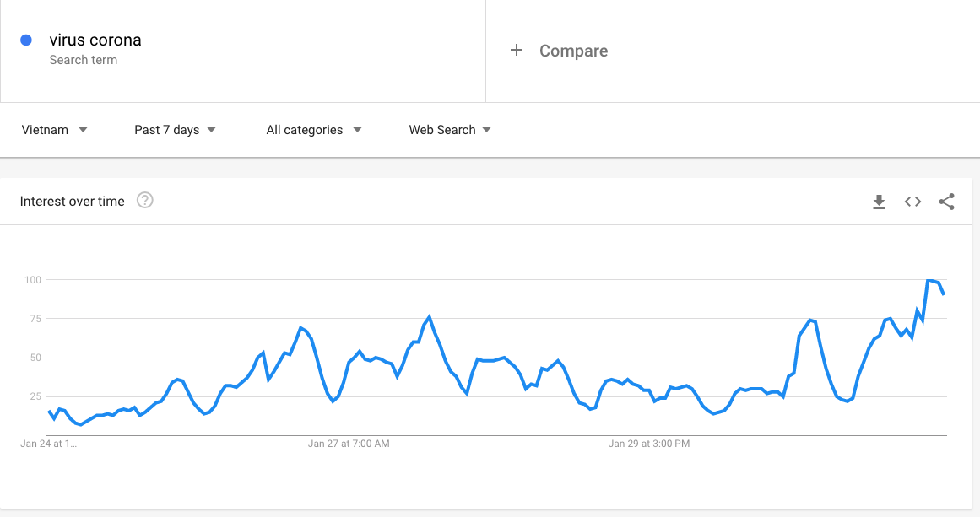Click the 100 value on y-axis
This screenshot has width=980, height=517.
33,280
